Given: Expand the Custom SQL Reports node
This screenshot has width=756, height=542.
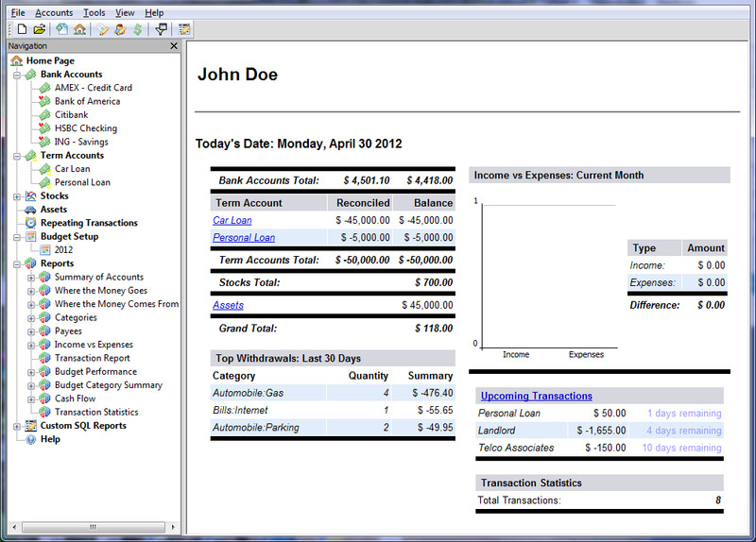Looking at the screenshot, I should pyautogui.click(x=17, y=427).
